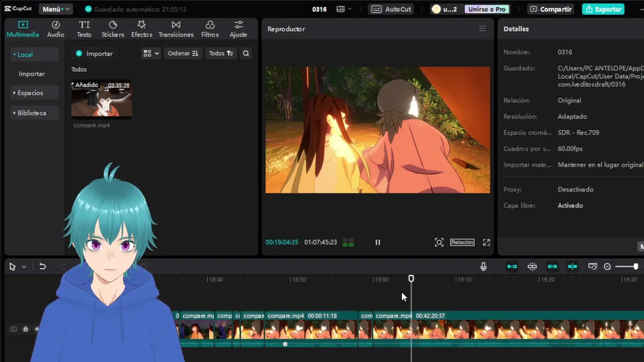Select the pointer selection tool

tap(13, 266)
